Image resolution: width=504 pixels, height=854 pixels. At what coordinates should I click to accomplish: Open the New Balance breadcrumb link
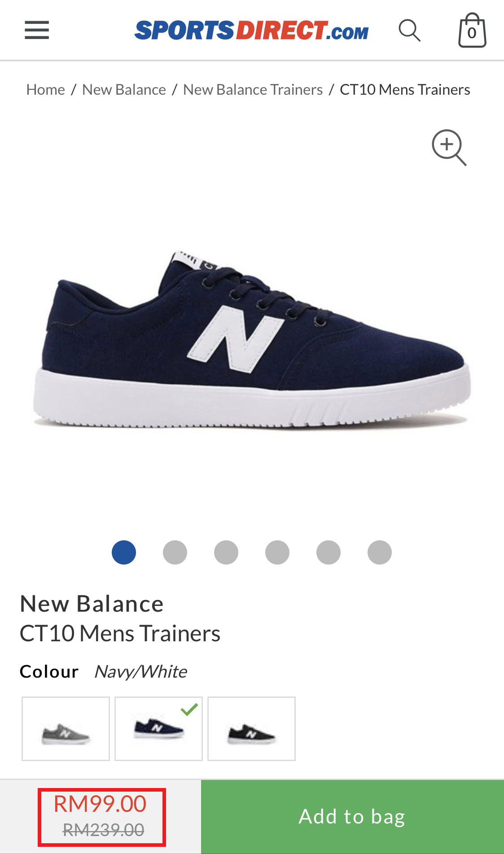pyautogui.click(x=124, y=90)
